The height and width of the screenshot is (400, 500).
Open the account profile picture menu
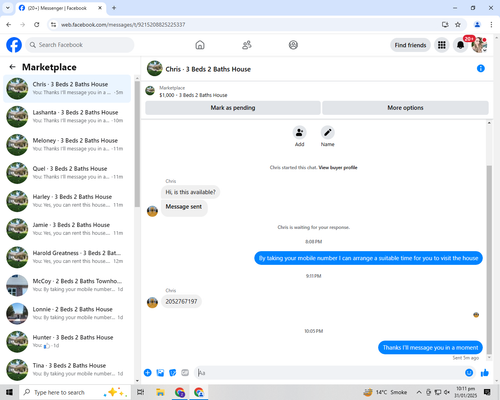point(479,45)
